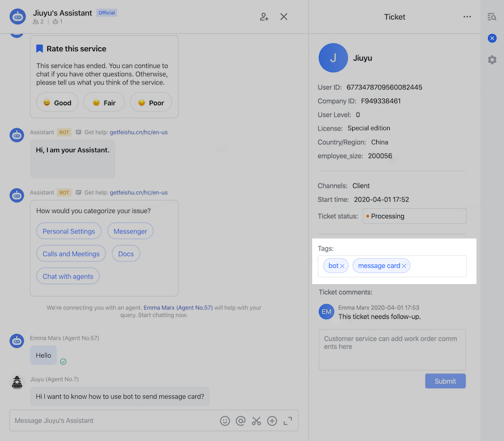The image size is (504, 441).
Task: Click the scissors screenshot icon
Action: click(256, 421)
